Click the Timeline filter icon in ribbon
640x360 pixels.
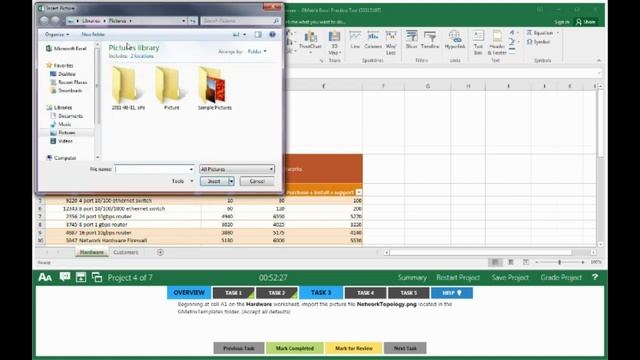(x=430, y=40)
